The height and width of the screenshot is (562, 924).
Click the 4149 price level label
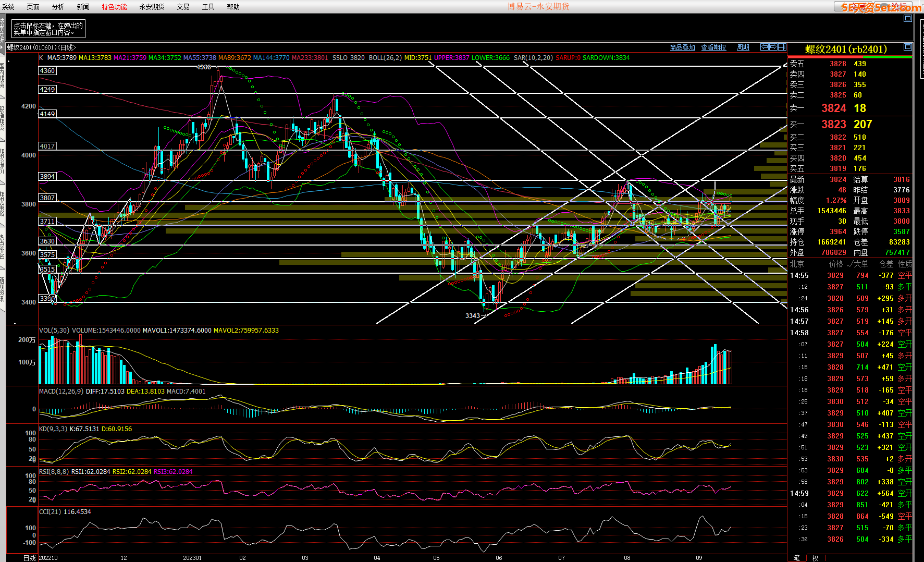pos(47,114)
